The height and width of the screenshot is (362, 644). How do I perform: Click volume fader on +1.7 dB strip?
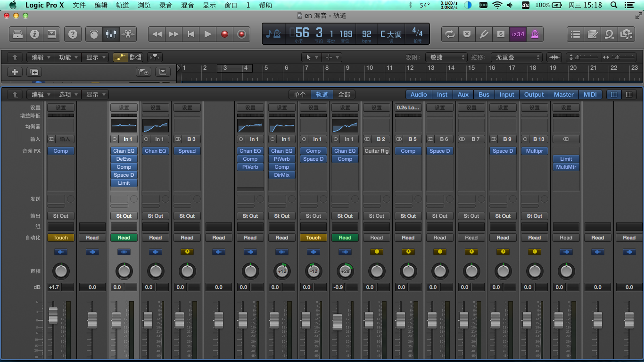53,315
